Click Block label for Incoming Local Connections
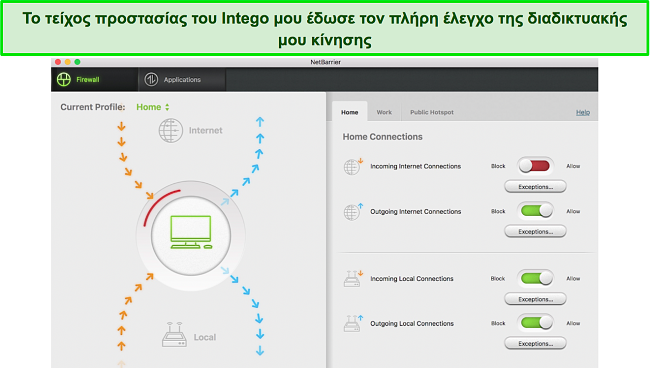This screenshot has width=650, height=368. [x=497, y=278]
